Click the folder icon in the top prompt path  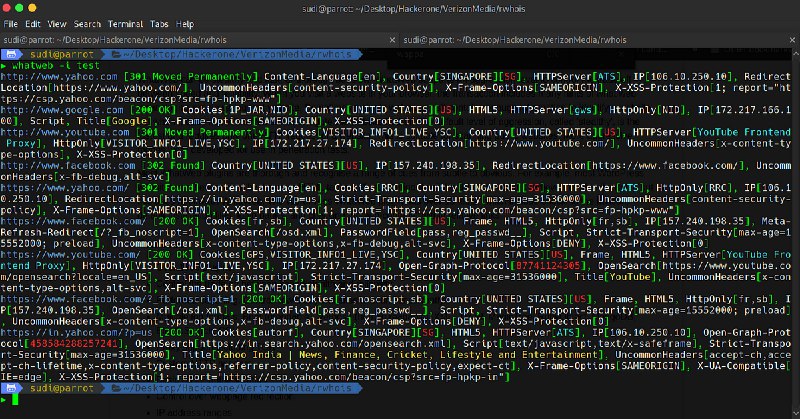click(116, 54)
